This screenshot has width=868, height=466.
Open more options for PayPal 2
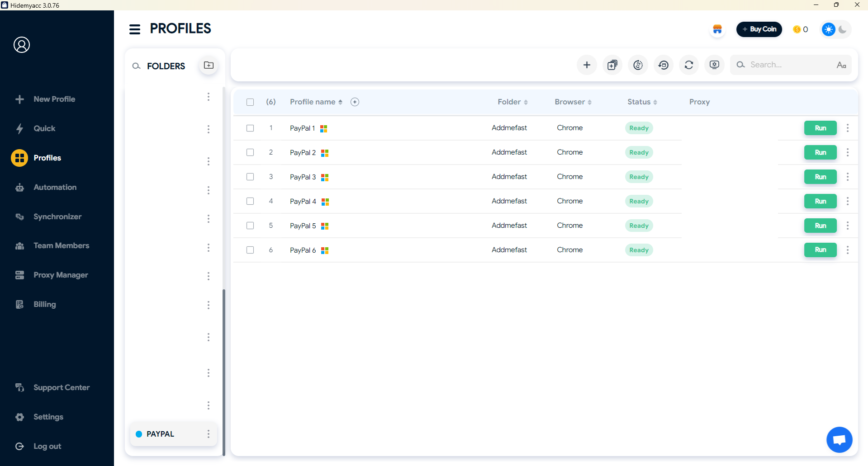[x=848, y=152]
